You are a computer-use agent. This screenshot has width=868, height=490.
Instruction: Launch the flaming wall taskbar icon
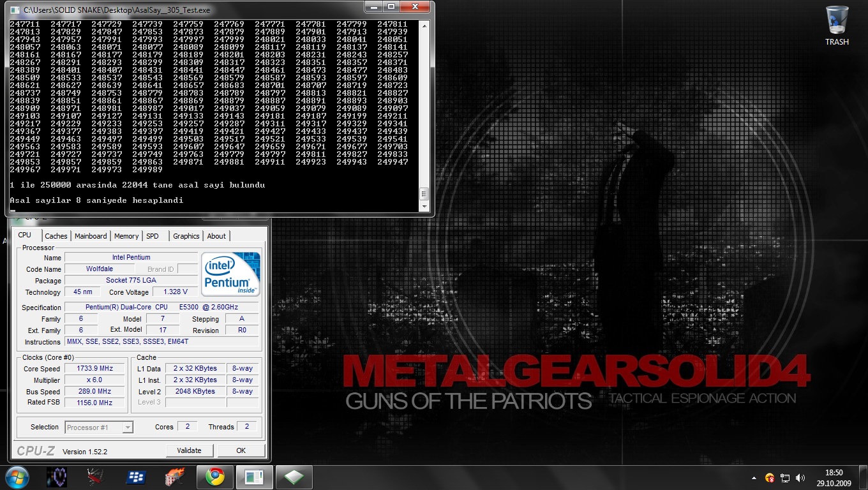click(x=174, y=477)
